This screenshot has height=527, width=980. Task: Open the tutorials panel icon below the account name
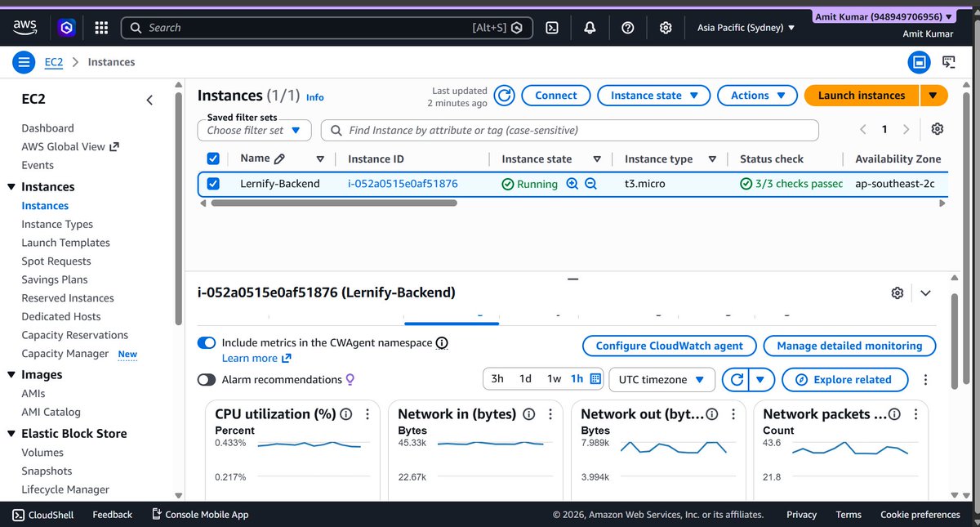949,62
